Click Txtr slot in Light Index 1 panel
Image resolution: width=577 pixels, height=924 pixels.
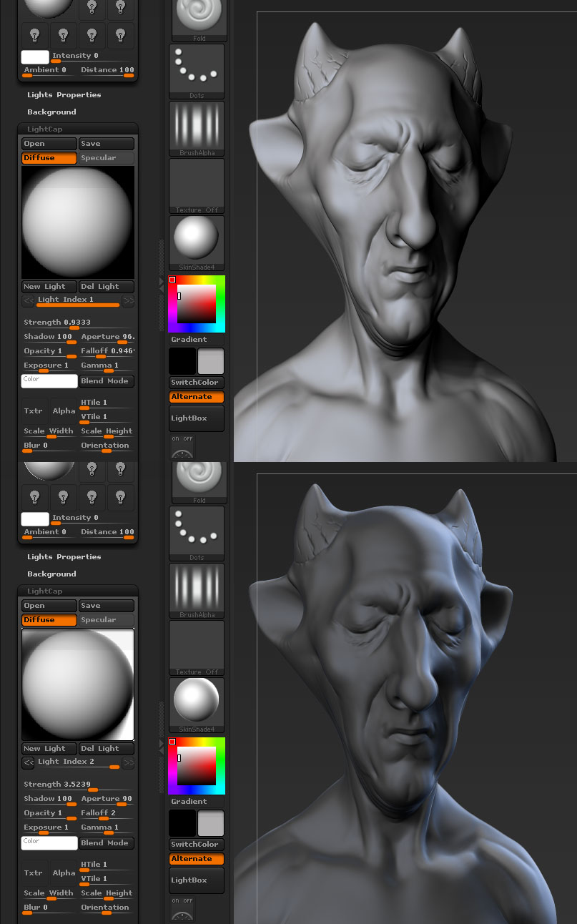point(34,411)
